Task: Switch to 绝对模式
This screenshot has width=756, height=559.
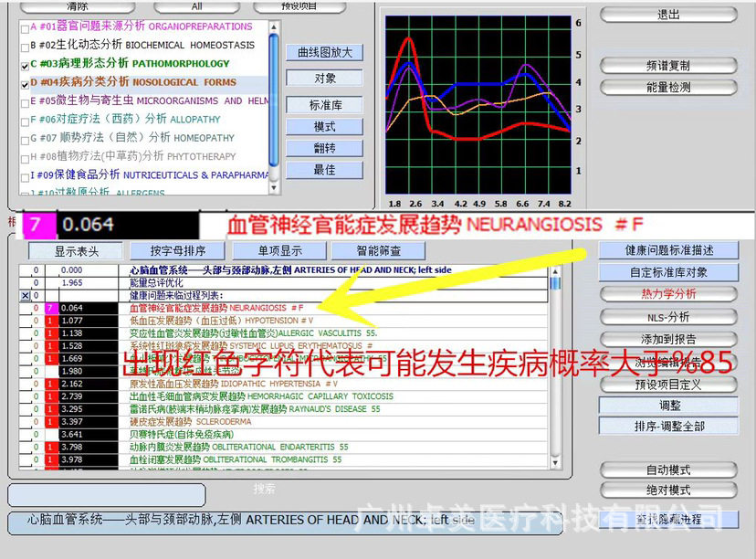Action: [x=668, y=490]
